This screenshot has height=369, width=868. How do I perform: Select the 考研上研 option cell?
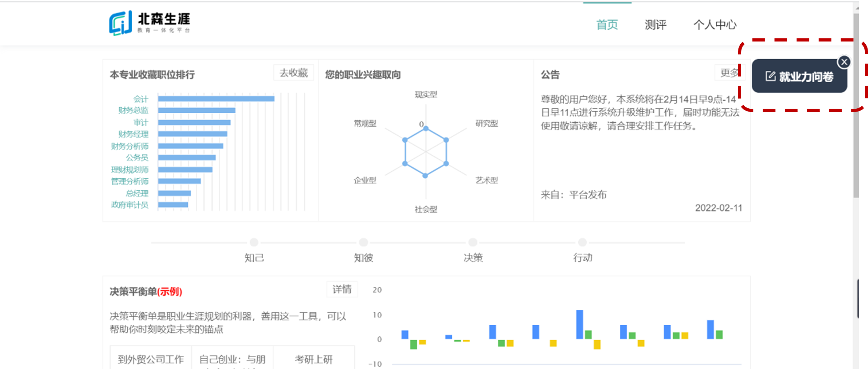pos(314,359)
